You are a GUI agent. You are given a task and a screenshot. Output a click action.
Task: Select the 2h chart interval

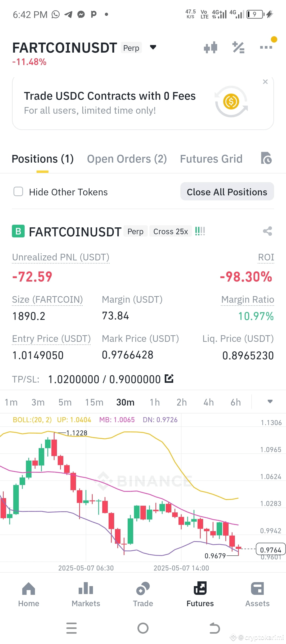click(182, 402)
